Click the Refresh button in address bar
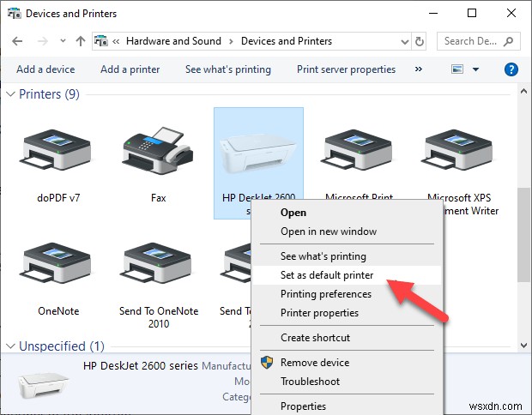 tap(420, 41)
